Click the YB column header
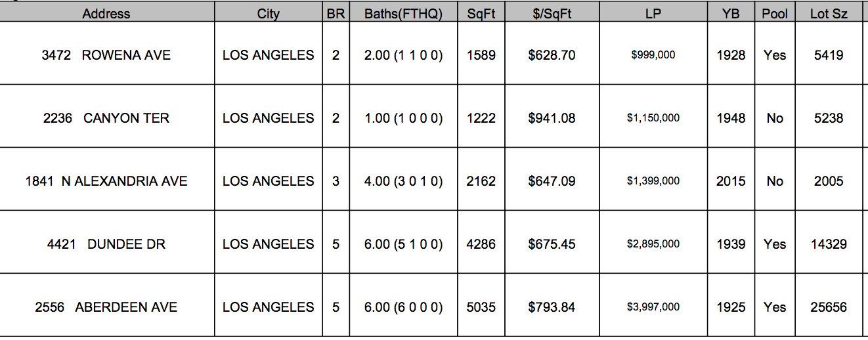 point(731,14)
